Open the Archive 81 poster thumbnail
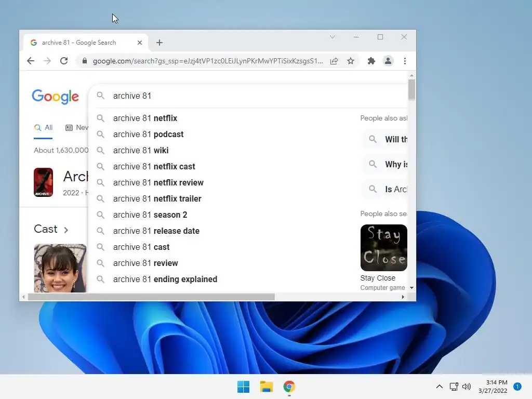Screen dimensions: 532x399 coord(44,182)
